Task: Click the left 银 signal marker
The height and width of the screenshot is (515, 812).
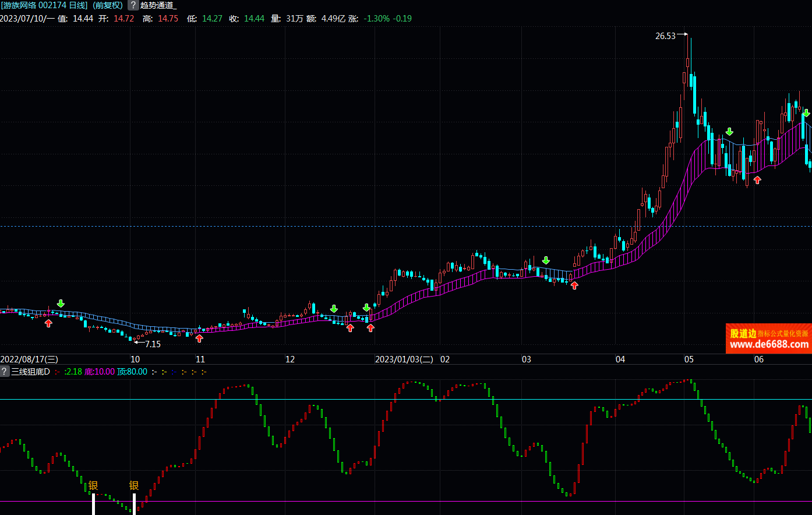Action: click(93, 485)
